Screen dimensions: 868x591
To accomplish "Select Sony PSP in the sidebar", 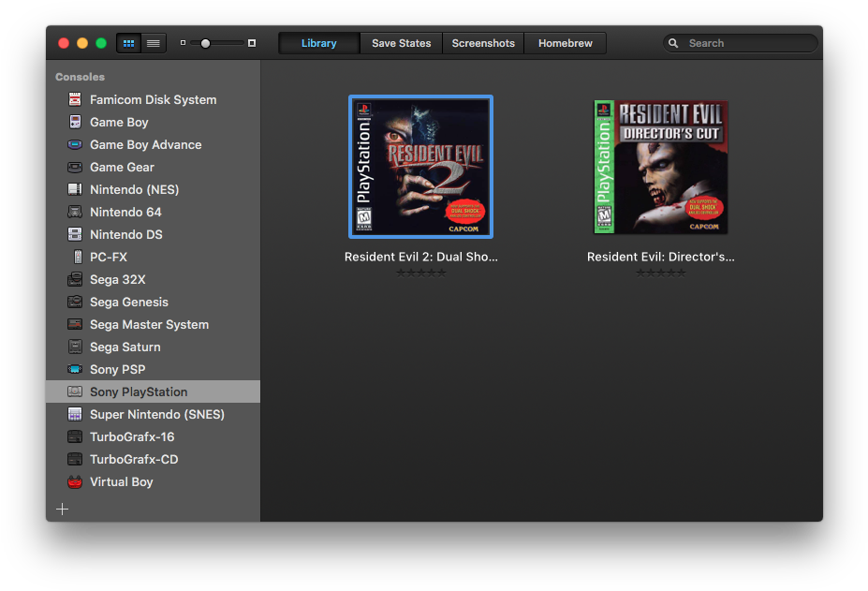I will click(x=153, y=369).
